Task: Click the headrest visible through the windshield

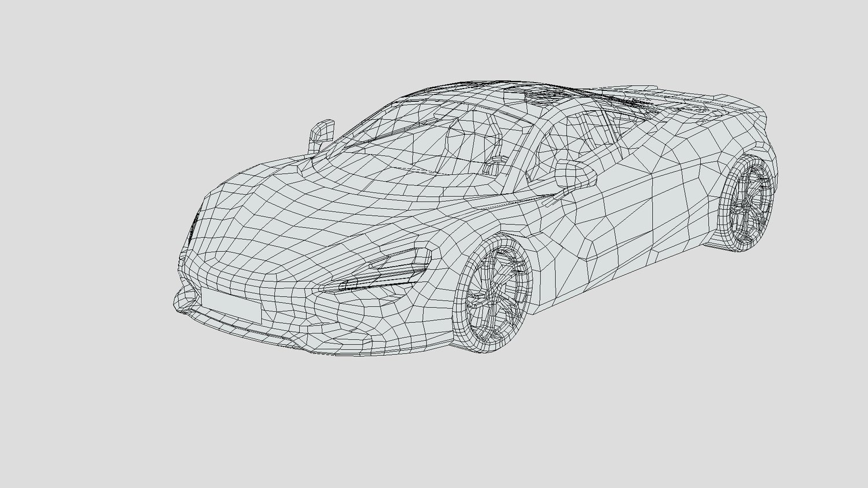Action: point(457,139)
